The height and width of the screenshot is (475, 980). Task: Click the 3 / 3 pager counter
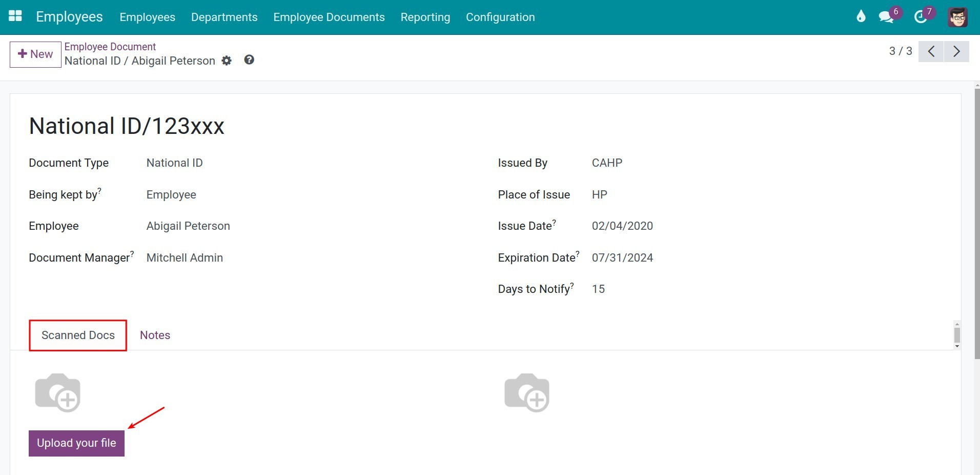pyautogui.click(x=901, y=51)
